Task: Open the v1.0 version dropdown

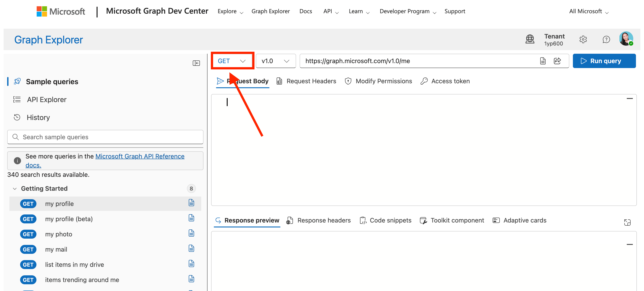Action: (275, 61)
